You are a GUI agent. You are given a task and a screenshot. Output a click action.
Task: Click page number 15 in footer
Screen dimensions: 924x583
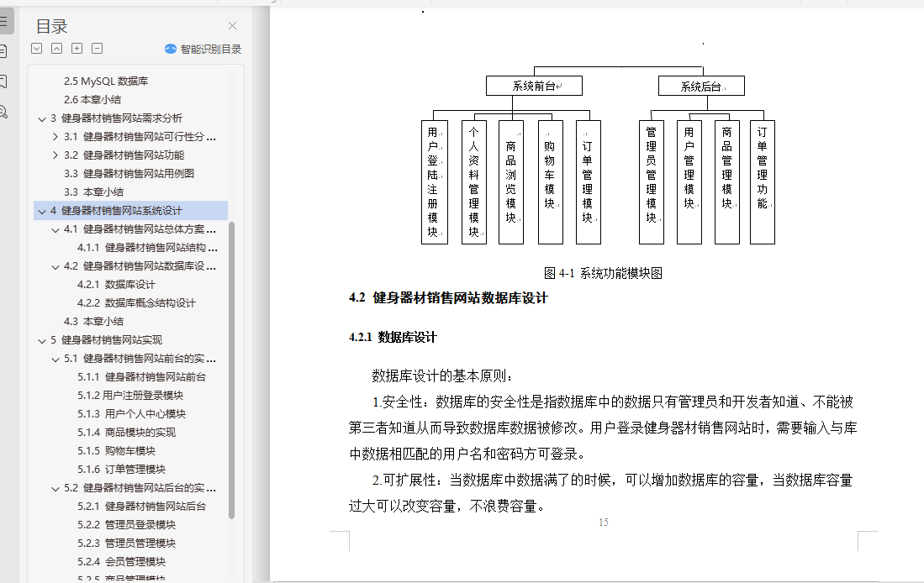coord(604,523)
